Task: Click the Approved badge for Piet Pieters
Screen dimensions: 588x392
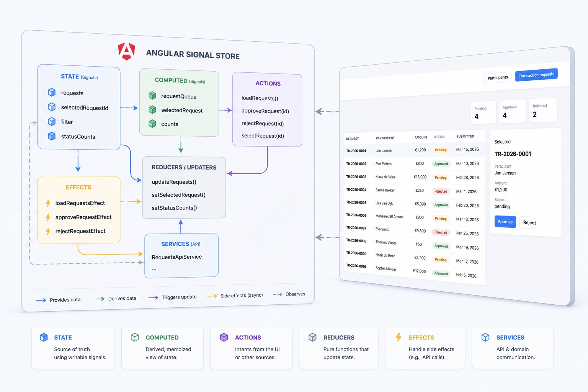Action: 441,164
